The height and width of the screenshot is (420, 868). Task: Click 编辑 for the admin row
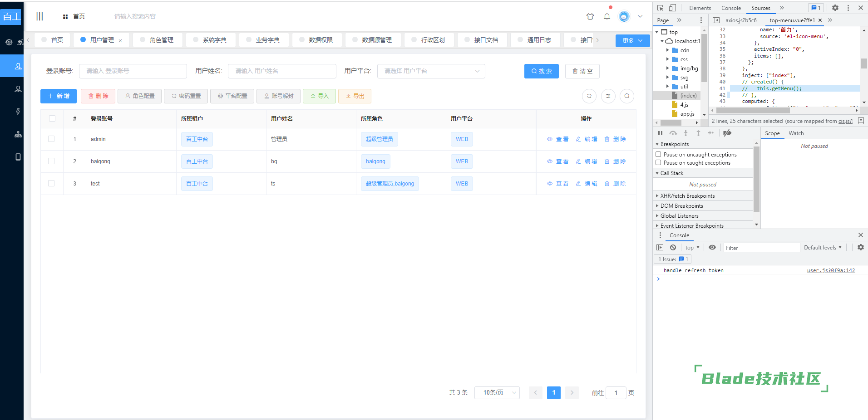(587, 139)
